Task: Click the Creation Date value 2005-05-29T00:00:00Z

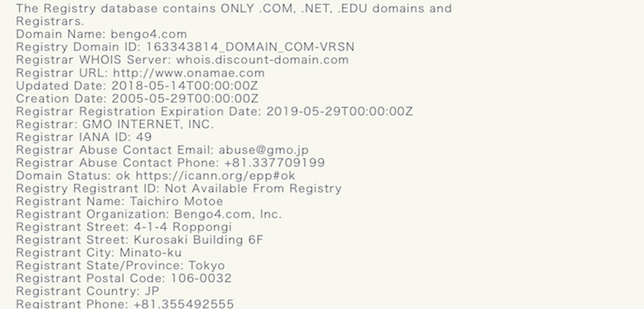Action: tap(185, 99)
